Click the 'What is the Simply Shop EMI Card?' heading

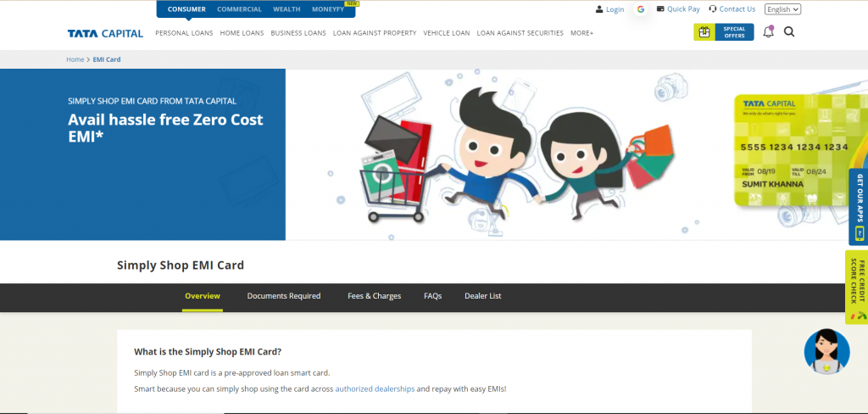[x=208, y=352]
